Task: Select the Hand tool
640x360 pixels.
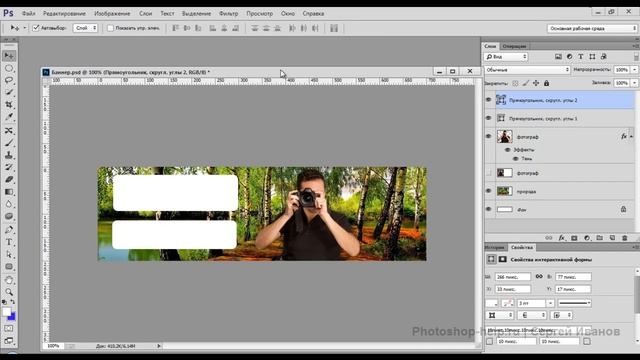Action: (x=9, y=280)
